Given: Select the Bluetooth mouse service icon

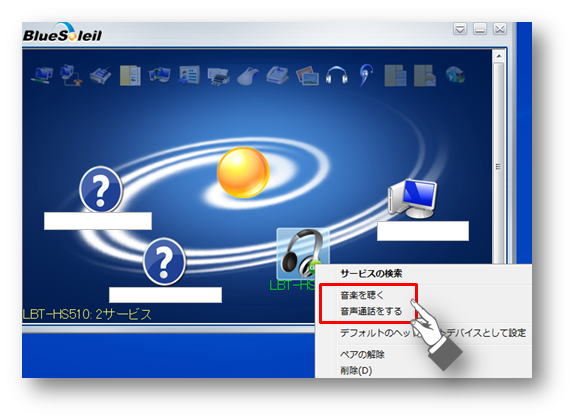Looking at the screenshot, I should coord(248,76).
